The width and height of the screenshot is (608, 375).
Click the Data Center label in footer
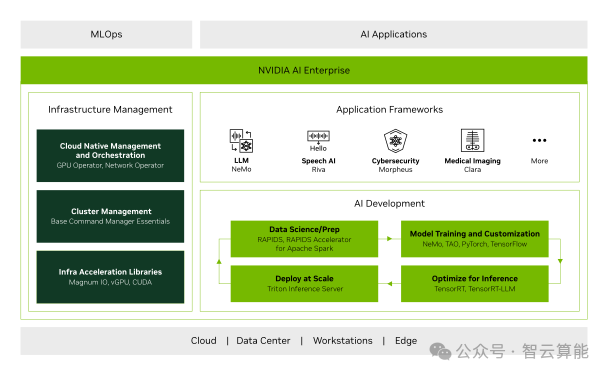[x=263, y=340]
